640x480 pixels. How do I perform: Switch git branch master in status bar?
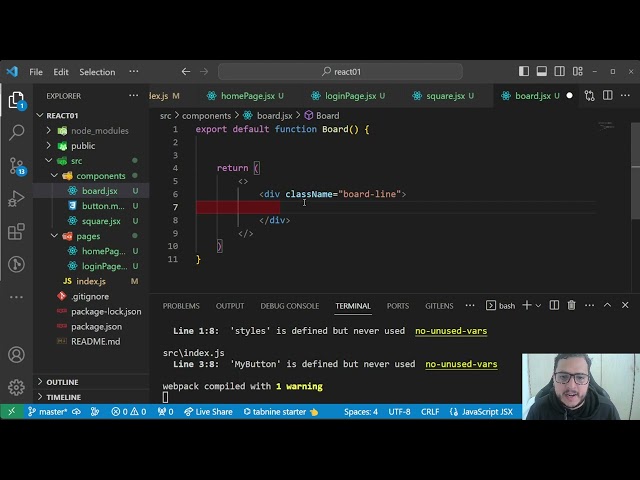47,412
